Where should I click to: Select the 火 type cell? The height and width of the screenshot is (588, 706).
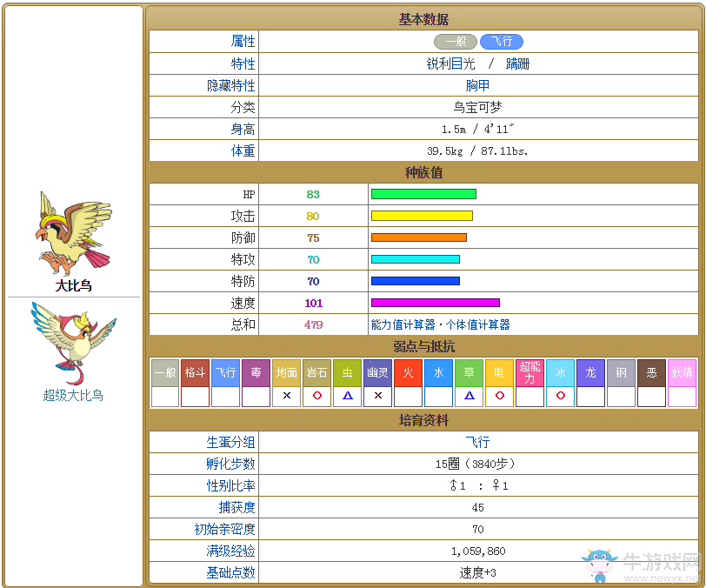coord(408,372)
